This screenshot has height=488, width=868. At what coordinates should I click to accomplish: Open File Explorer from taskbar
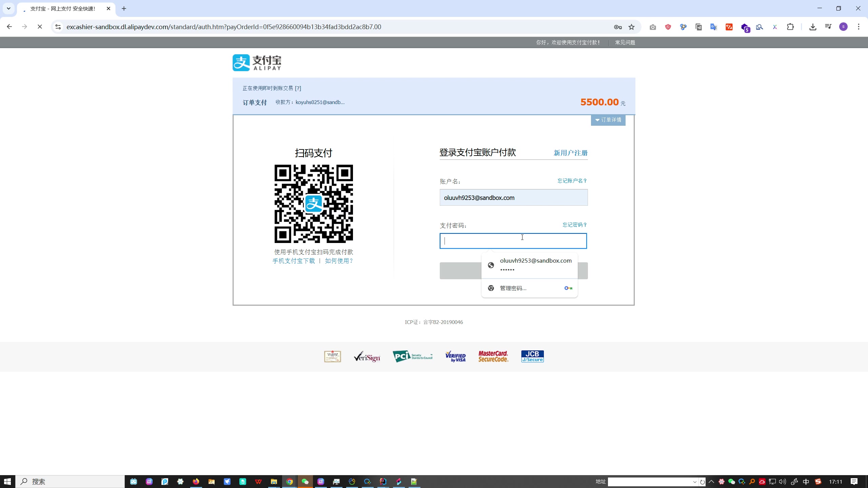274,482
